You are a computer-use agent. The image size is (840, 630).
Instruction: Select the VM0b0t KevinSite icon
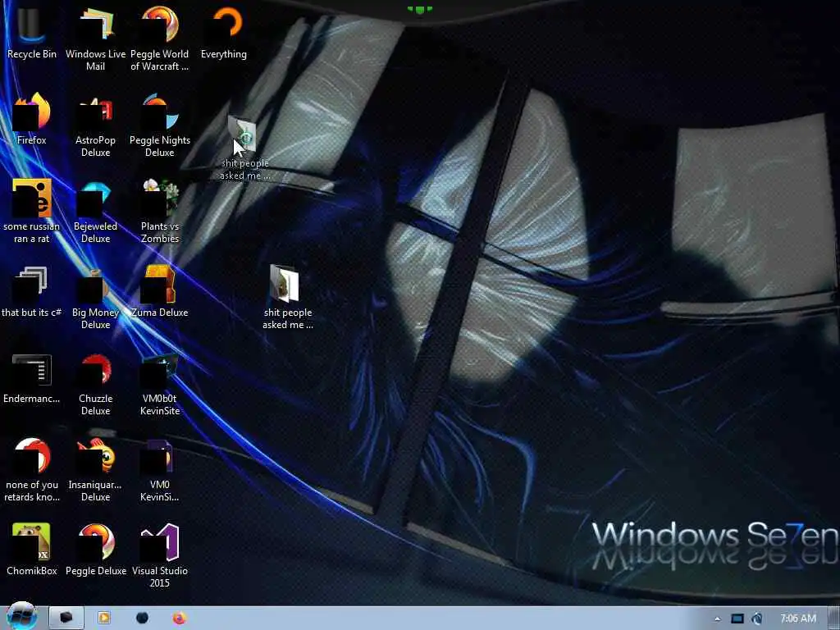[160, 384]
